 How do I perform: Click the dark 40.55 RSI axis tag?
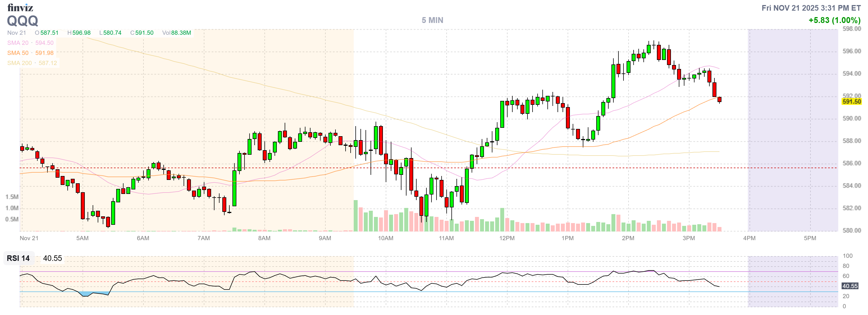pyautogui.click(x=849, y=286)
